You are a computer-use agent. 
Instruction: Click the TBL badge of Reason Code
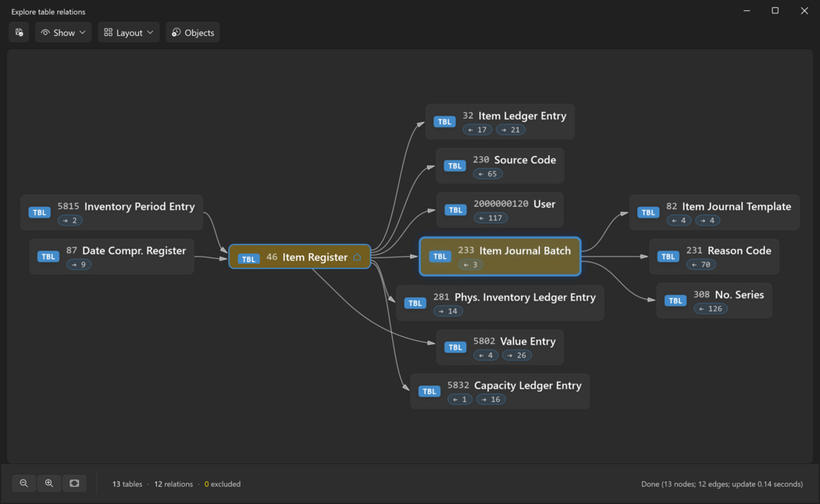coord(668,257)
